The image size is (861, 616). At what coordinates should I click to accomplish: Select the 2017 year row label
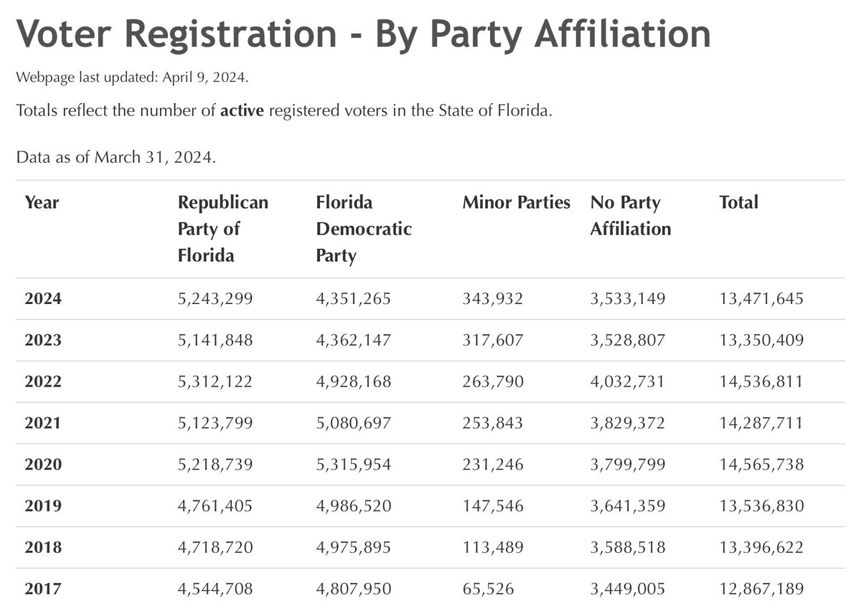[43, 590]
